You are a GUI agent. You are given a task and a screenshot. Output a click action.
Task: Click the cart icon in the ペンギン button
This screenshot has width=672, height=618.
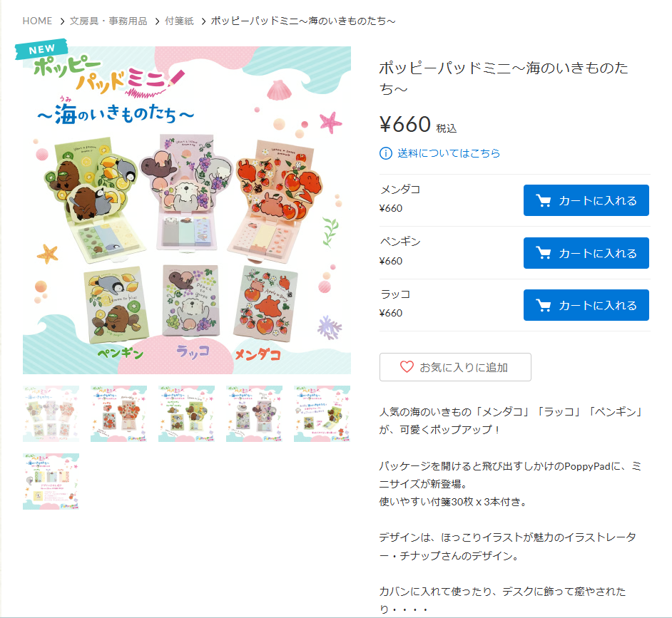pos(544,253)
